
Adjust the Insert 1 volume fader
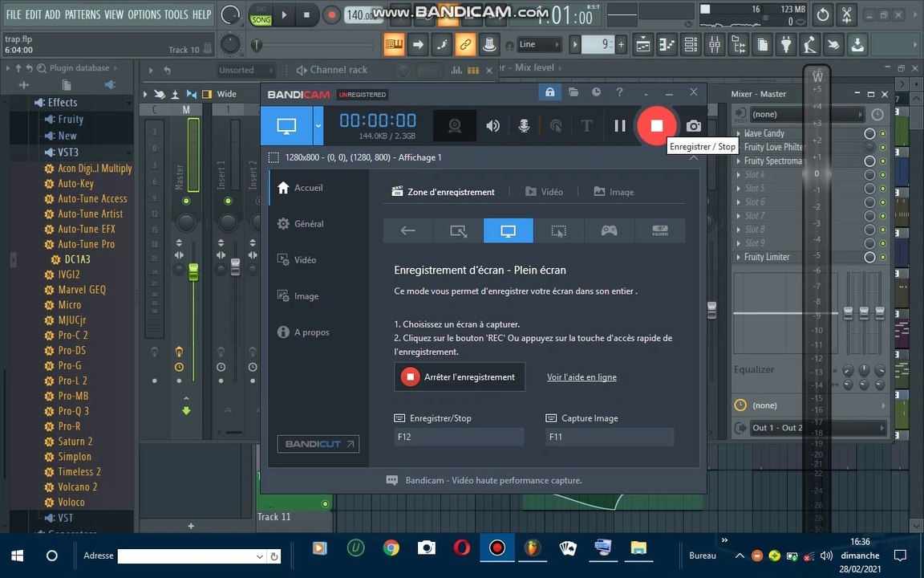[235, 267]
